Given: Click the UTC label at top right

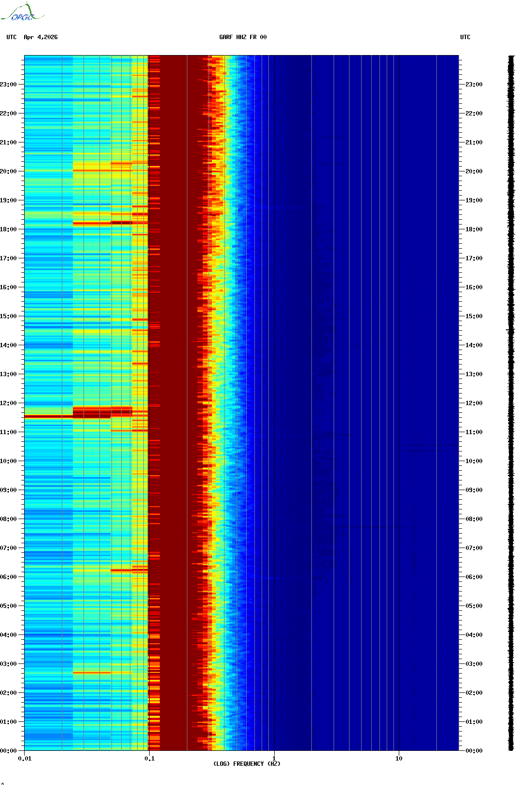Looking at the screenshot, I should 465,37.
